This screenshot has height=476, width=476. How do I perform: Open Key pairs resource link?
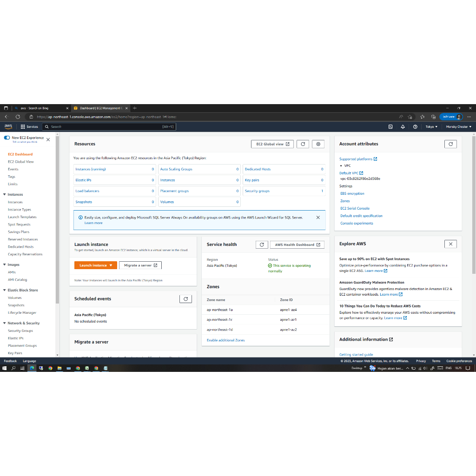tap(252, 180)
